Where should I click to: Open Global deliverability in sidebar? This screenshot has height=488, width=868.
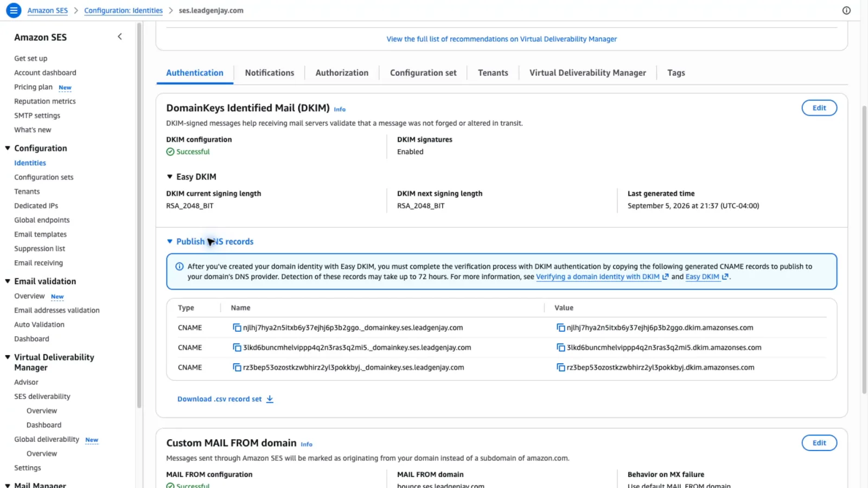click(46, 439)
